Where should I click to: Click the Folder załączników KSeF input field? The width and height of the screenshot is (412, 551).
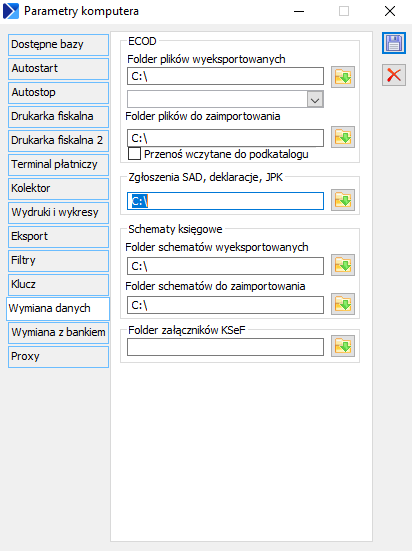click(x=225, y=347)
